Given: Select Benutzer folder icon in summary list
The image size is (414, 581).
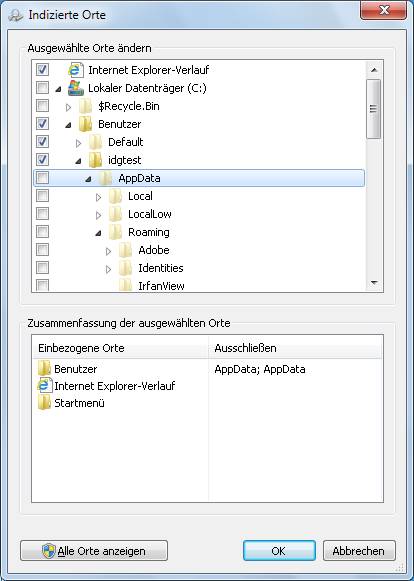Looking at the screenshot, I should point(44,369).
